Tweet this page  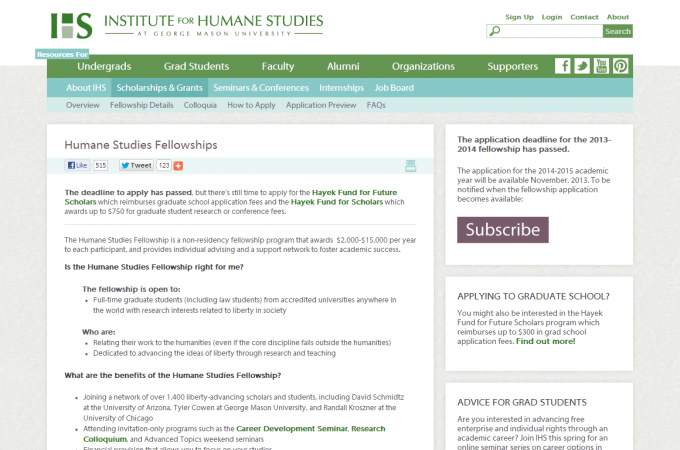pyautogui.click(x=136, y=165)
